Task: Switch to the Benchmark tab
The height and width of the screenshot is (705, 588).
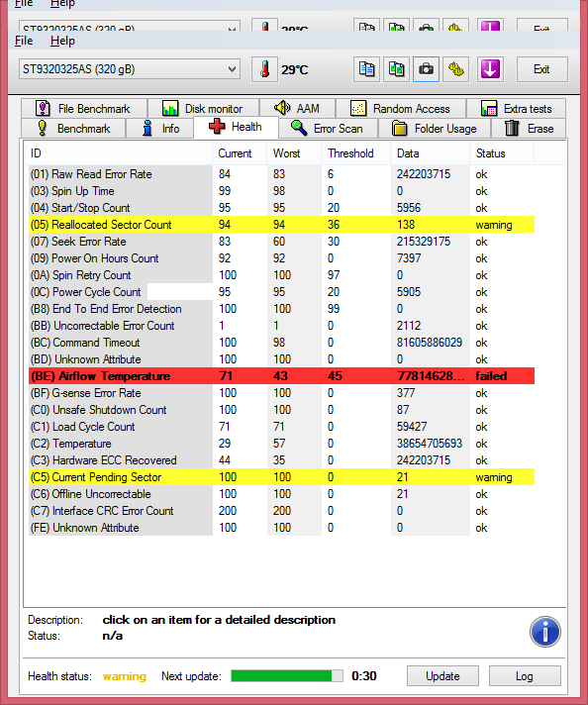Action: 73,129
